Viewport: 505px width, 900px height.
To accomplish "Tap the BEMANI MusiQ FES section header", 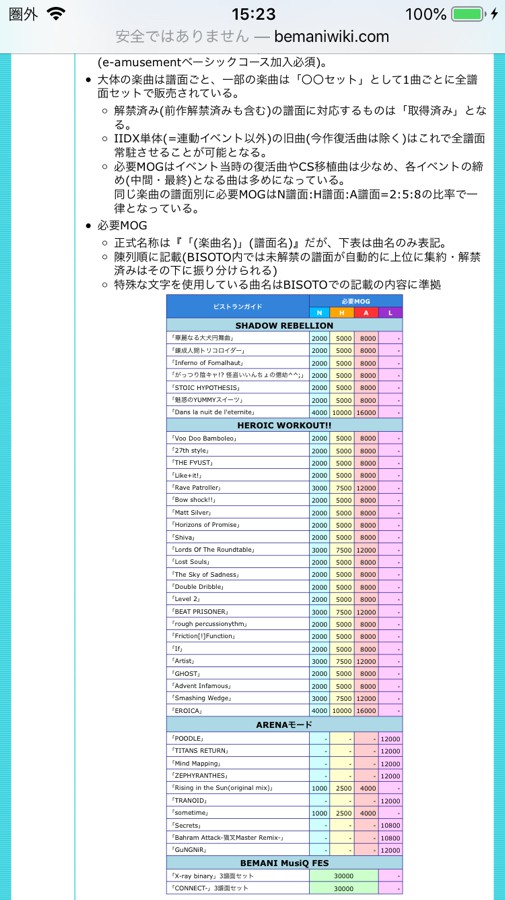I will 284,863.
